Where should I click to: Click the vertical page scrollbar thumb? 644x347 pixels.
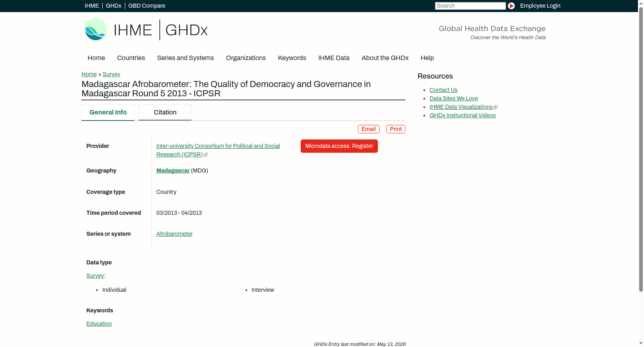pyautogui.click(x=641, y=149)
